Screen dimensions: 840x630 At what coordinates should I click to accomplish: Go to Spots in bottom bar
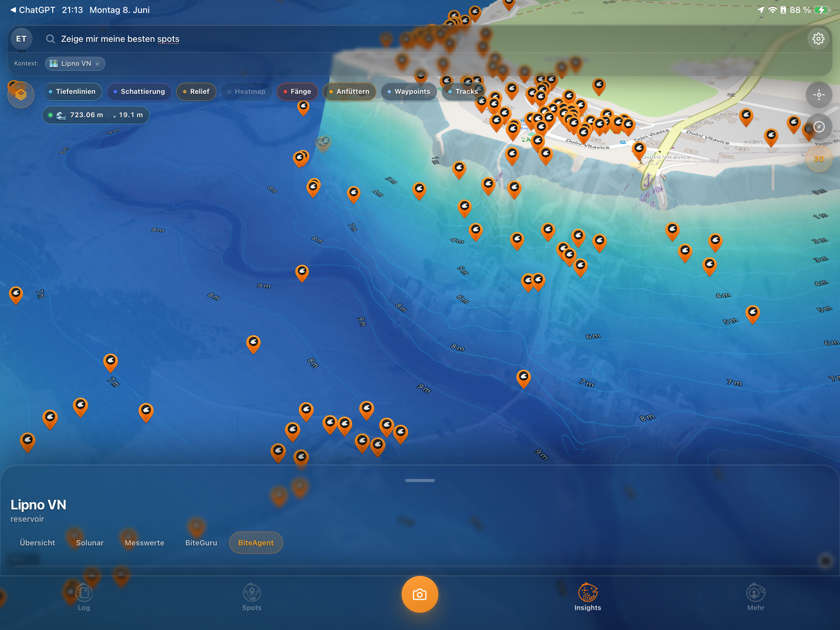coord(252,597)
